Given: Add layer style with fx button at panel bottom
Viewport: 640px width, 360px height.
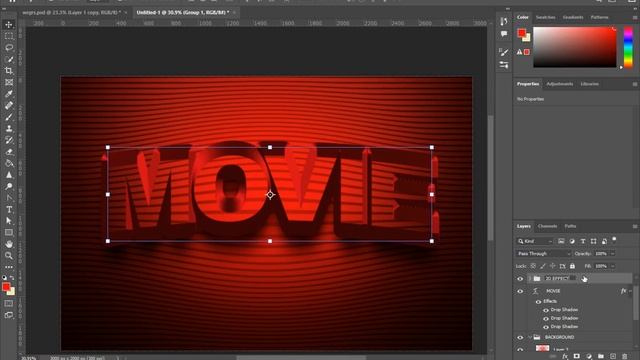Looking at the screenshot, I should pos(565,356).
